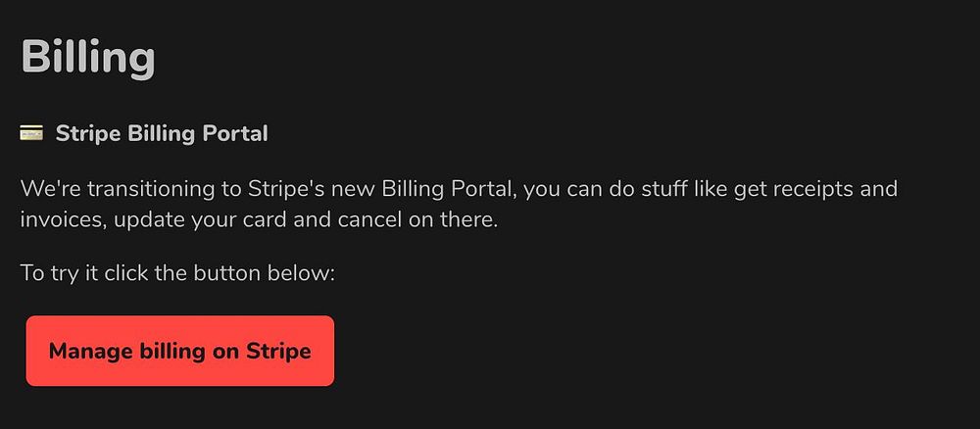This screenshot has height=429, width=980.
Task: Click 'To try it click the button below' text
Action: [177, 272]
